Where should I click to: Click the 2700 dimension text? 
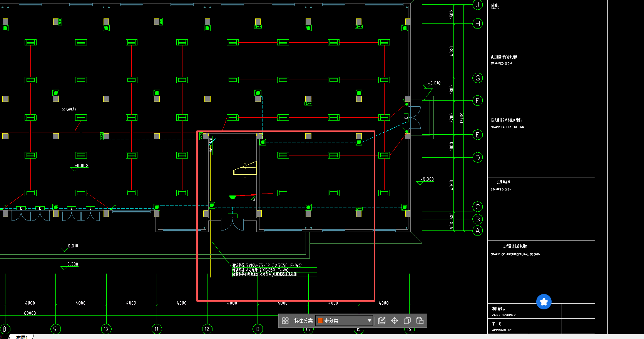452,118
